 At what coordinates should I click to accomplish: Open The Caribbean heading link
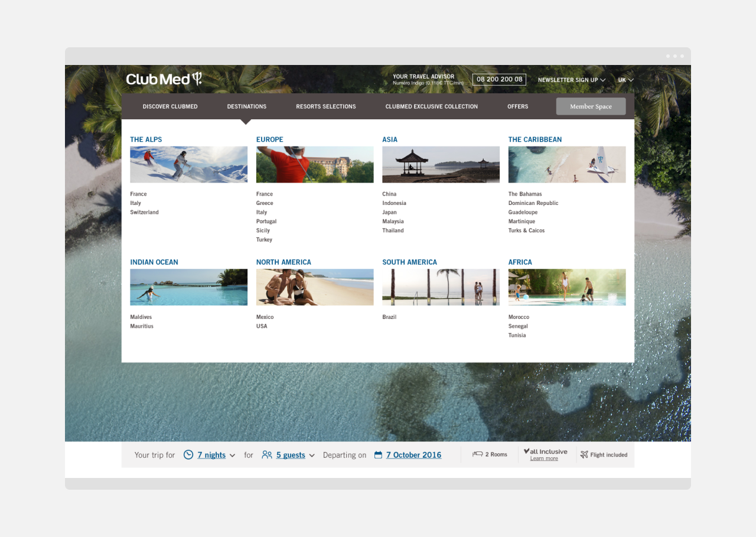(535, 139)
